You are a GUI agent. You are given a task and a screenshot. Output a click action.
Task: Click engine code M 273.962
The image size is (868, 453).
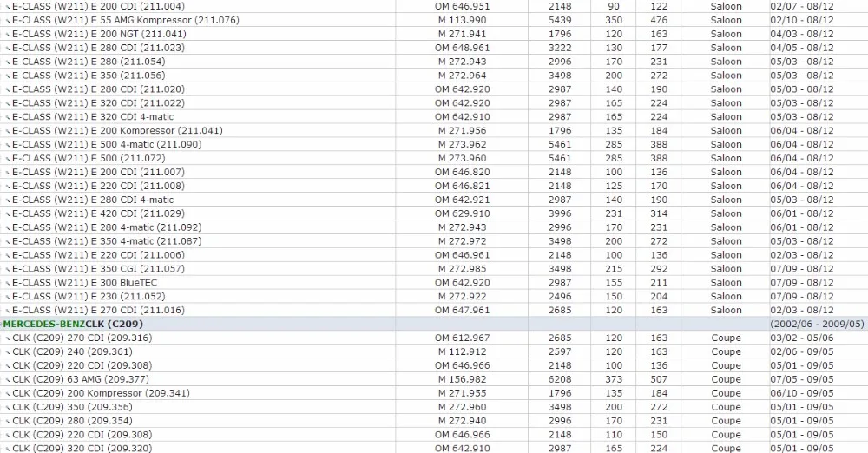point(463,145)
